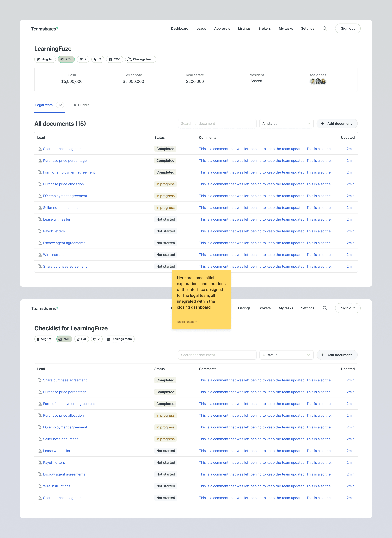392x538 pixels.
Task: Open Approvals in the top navigation
Action: click(x=222, y=28)
